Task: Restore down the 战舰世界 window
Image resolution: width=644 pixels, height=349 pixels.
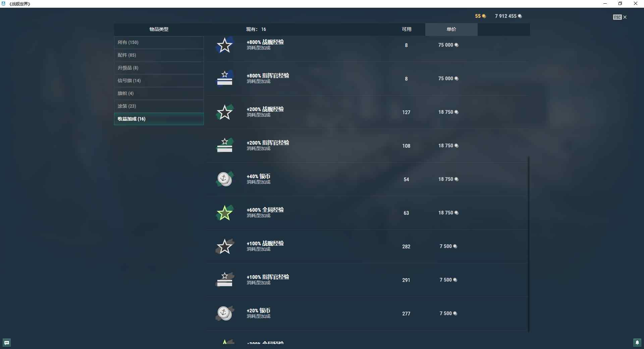Action: pos(620,4)
